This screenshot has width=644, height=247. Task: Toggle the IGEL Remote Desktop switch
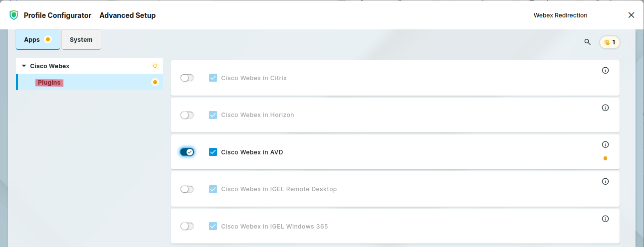[x=187, y=189]
